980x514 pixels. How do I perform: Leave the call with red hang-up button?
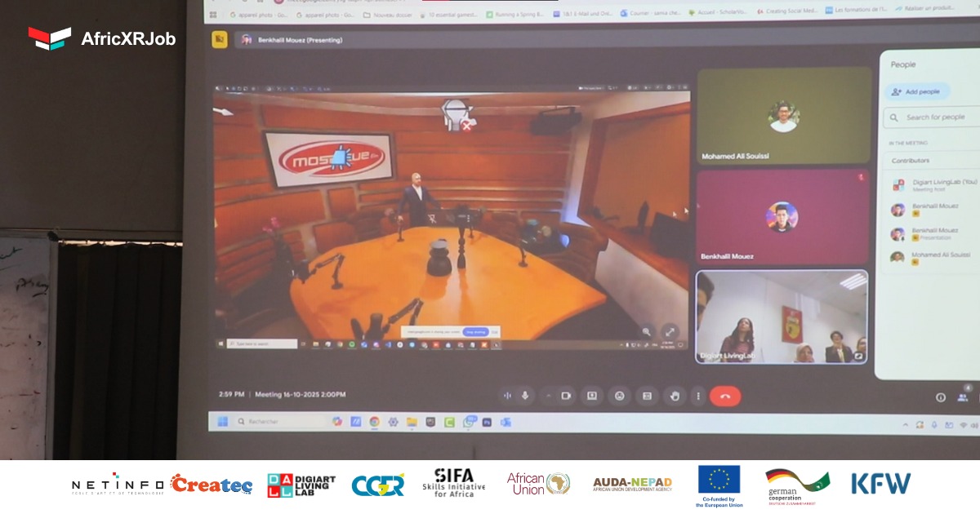pos(725,397)
